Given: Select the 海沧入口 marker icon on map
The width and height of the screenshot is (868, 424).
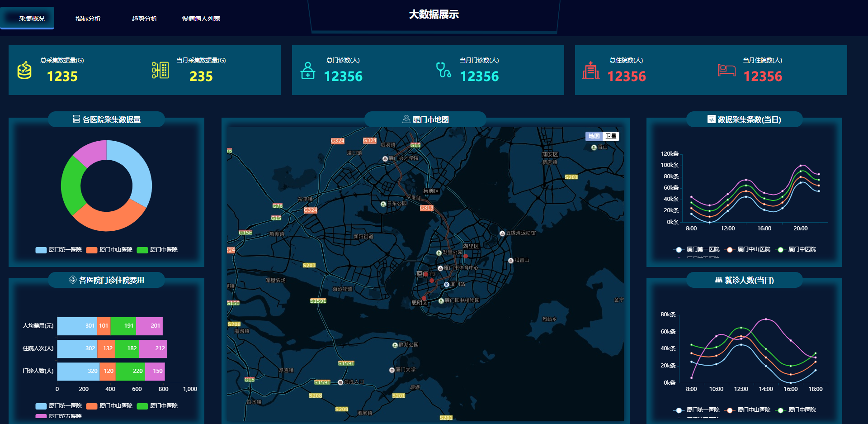Looking at the screenshot, I should point(340,382).
